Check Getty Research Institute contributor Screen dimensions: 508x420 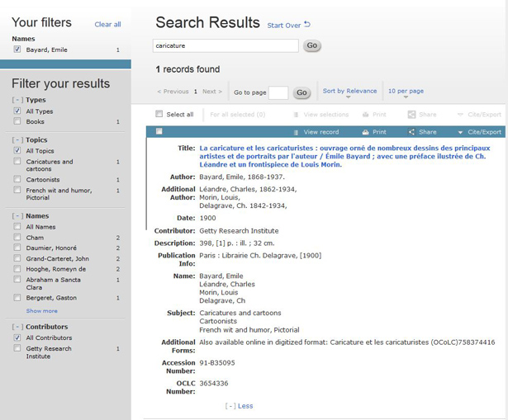pos(17,348)
